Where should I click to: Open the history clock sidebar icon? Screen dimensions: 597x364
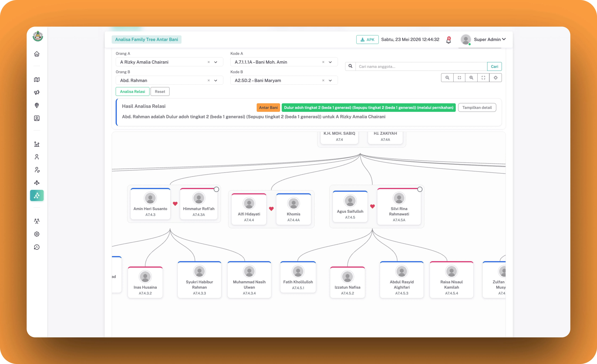pyautogui.click(x=37, y=247)
